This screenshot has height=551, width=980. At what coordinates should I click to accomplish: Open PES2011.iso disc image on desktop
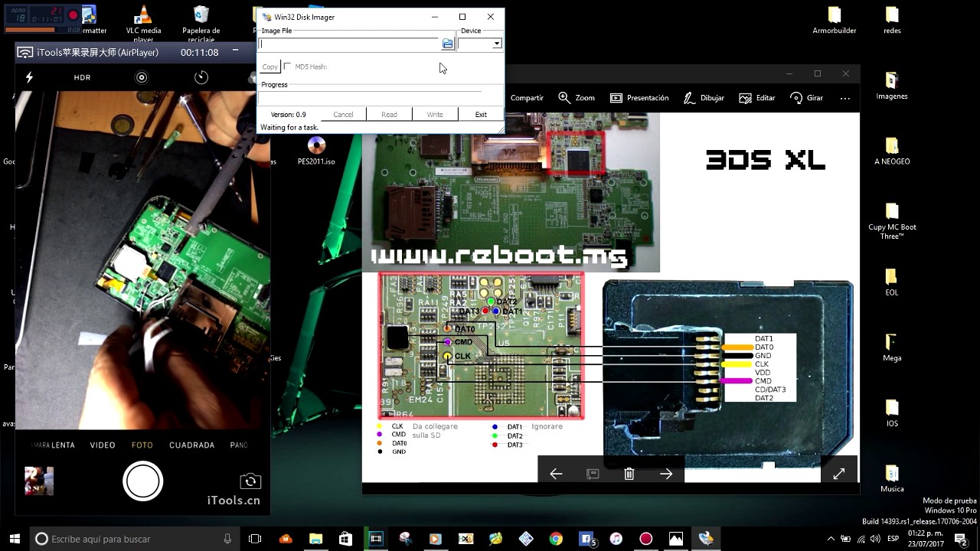pos(316,151)
